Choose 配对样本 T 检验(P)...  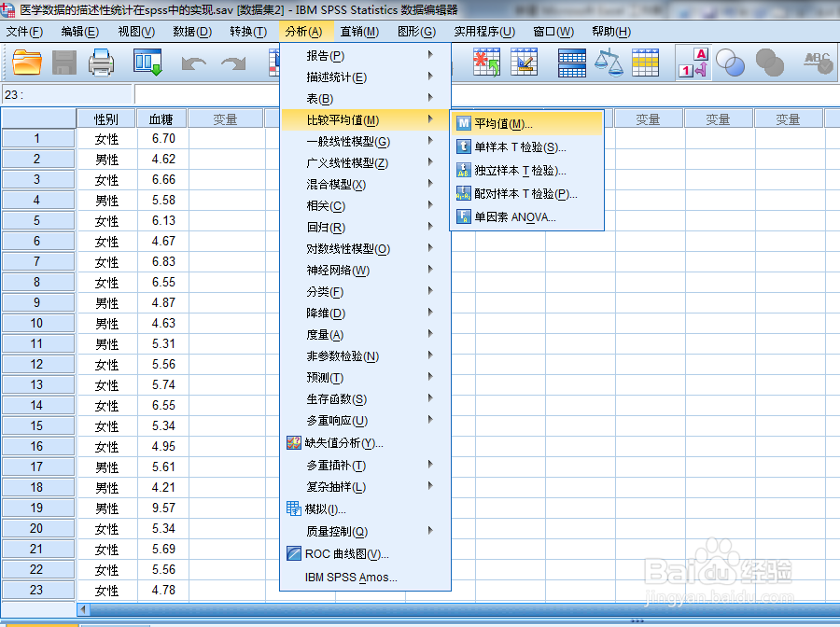pyautogui.click(x=527, y=193)
